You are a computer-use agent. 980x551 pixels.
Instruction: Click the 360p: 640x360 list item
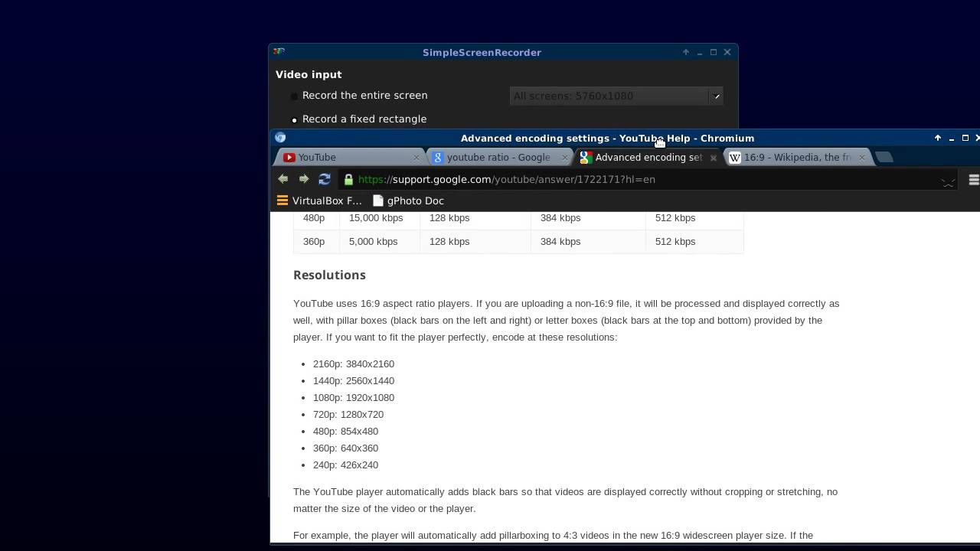coord(345,448)
